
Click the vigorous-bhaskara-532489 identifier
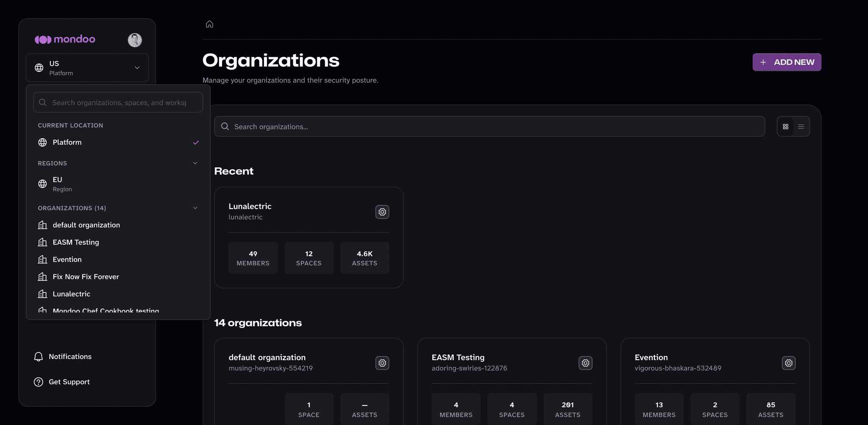pos(678,368)
